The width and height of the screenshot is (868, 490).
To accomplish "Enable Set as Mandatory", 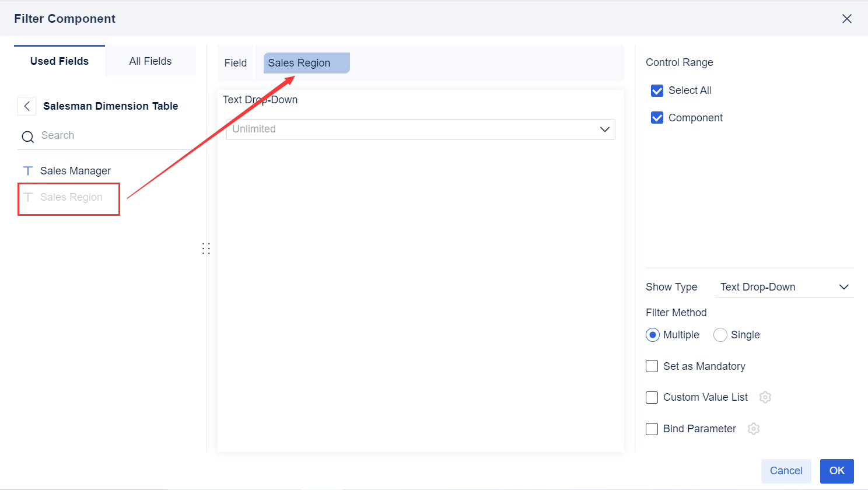I will 652,366.
